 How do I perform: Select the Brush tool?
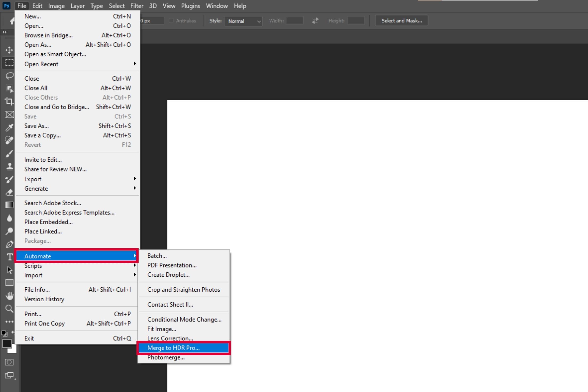[9, 154]
